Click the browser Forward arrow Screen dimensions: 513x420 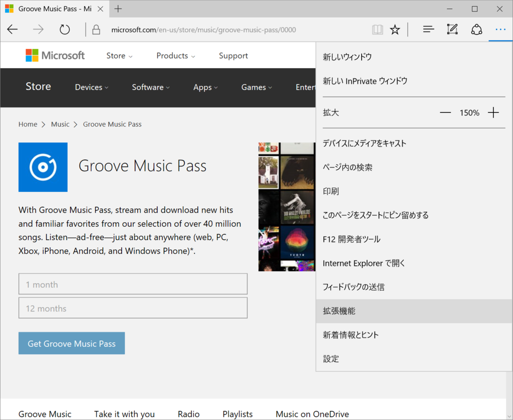pos(38,30)
